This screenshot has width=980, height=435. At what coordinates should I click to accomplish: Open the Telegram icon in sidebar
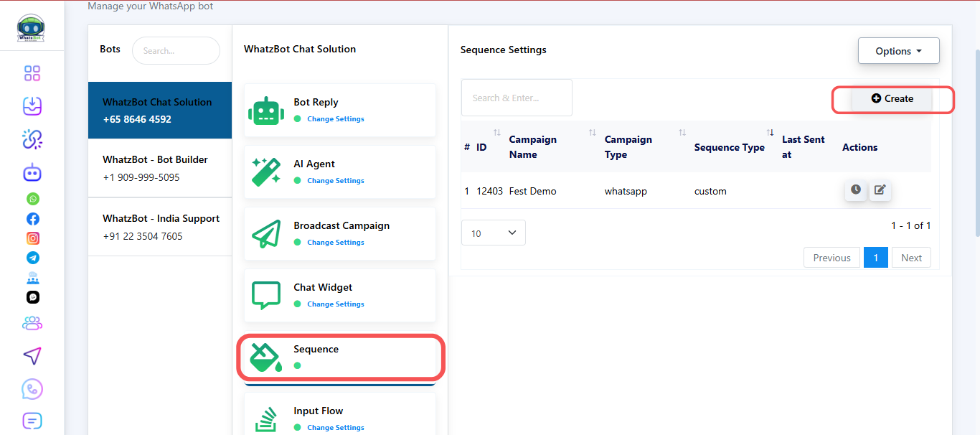[x=33, y=258]
